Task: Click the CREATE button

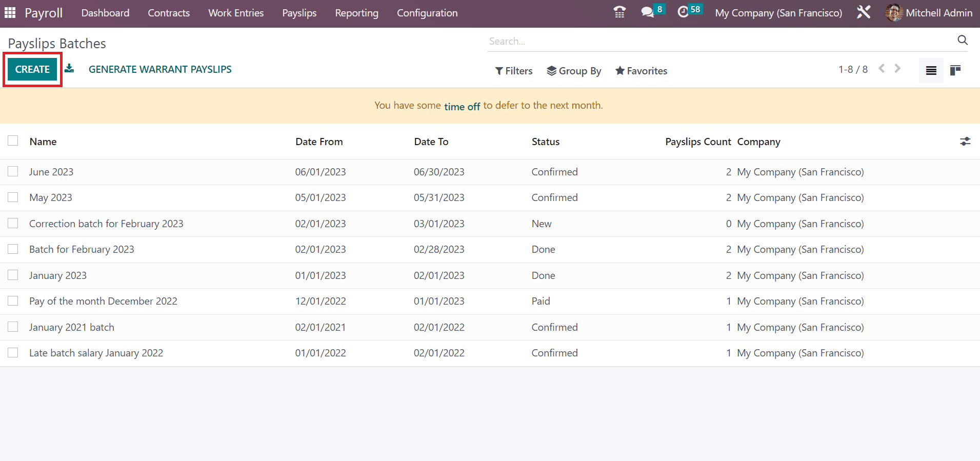Action: click(32, 69)
